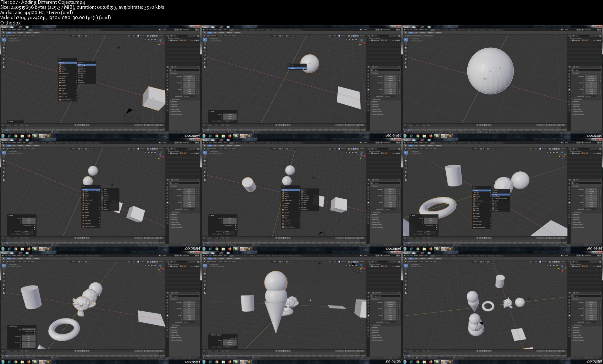The height and width of the screenshot is (364, 603).
Task: Open the Orientation dropdown in the 00:03:34 Move panel
Action: (28, 232)
